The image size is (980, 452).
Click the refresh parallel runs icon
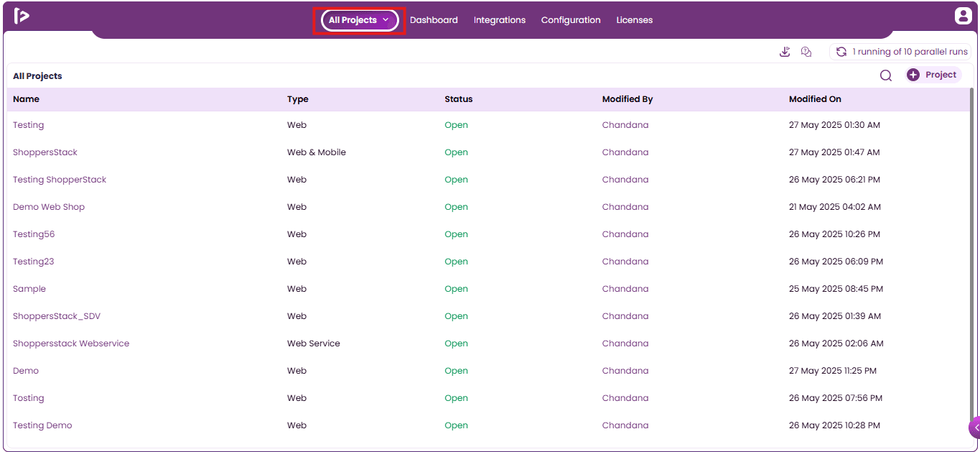click(841, 52)
